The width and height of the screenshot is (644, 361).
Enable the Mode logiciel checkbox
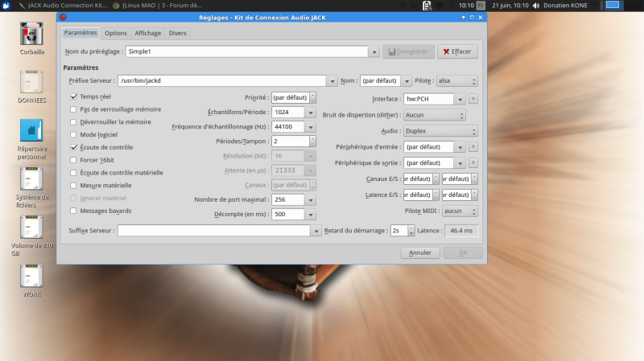pyautogui.click(x=73, y=134)
